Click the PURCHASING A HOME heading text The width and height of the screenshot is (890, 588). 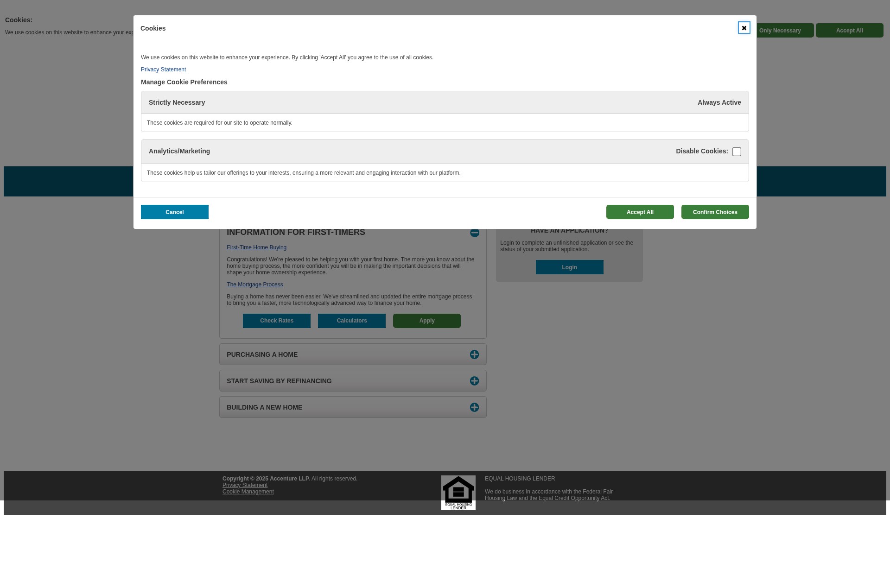point(262,354)
